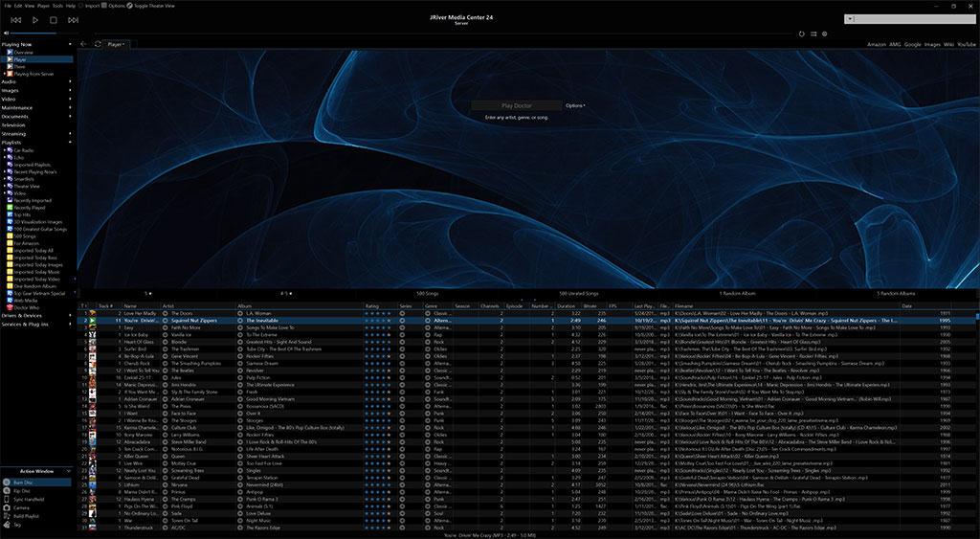Open the Images link
Image resolution: width=980 pixels, height=539 pixels.
(932, 44)
